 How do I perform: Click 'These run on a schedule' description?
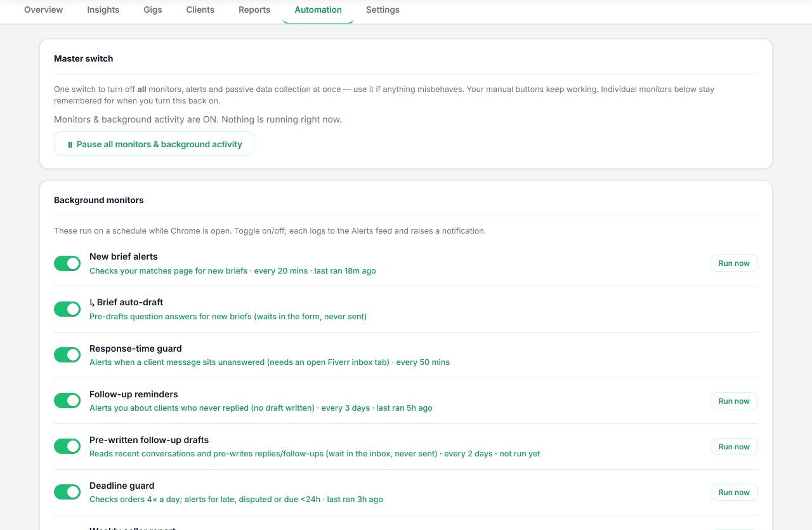(270, 231)
